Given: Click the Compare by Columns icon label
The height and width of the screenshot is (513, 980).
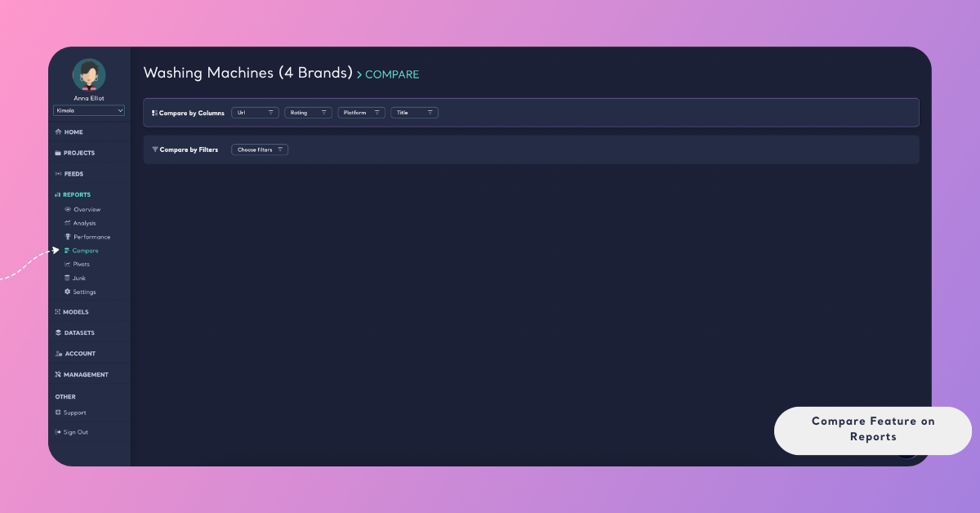Looking at the screenshot, I should 188,113.
